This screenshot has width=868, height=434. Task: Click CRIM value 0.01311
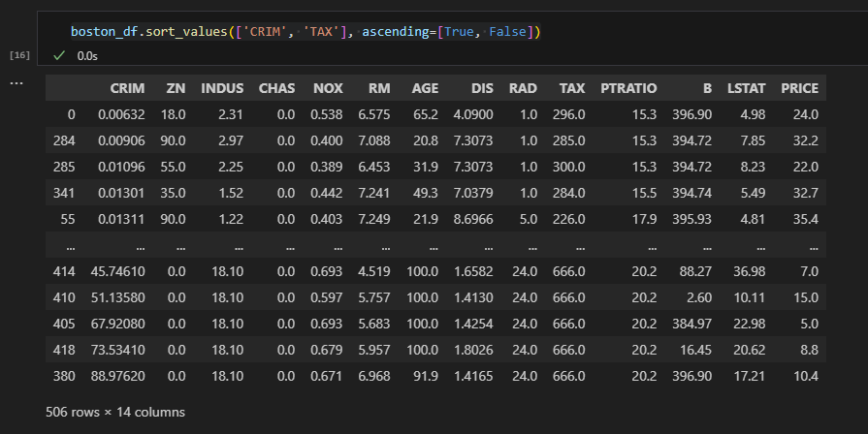122,220
